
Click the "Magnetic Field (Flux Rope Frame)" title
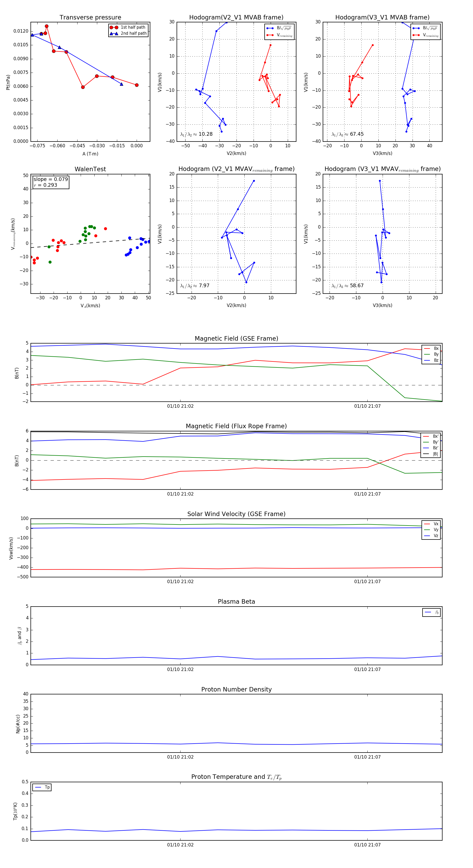pos(236,426)
